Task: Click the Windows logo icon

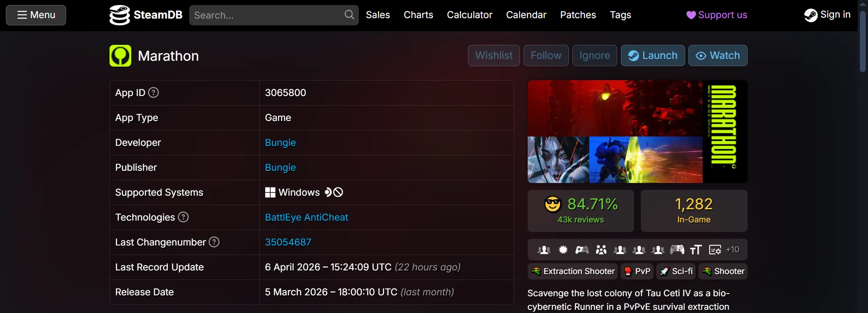Action: pos(270,193)
